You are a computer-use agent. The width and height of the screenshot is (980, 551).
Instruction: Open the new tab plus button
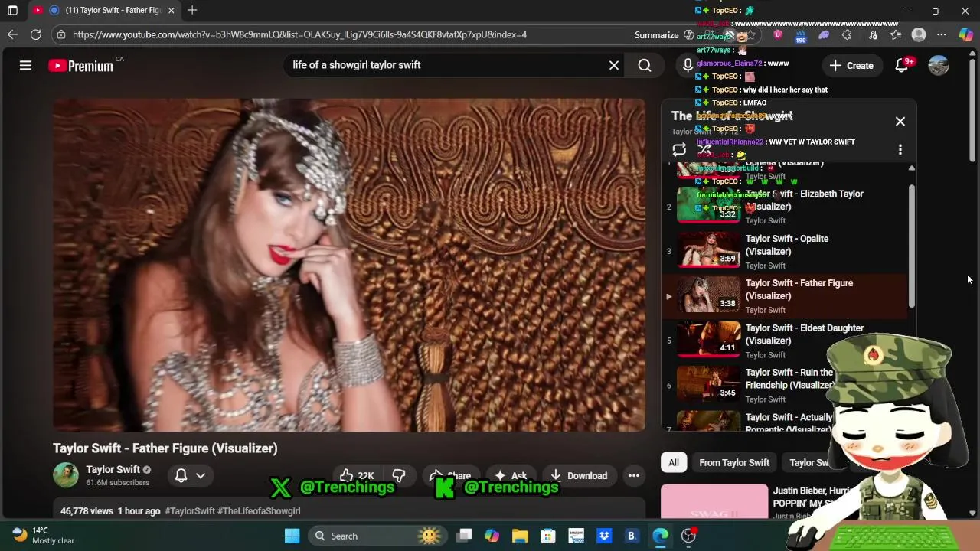[x=192, y=11]
